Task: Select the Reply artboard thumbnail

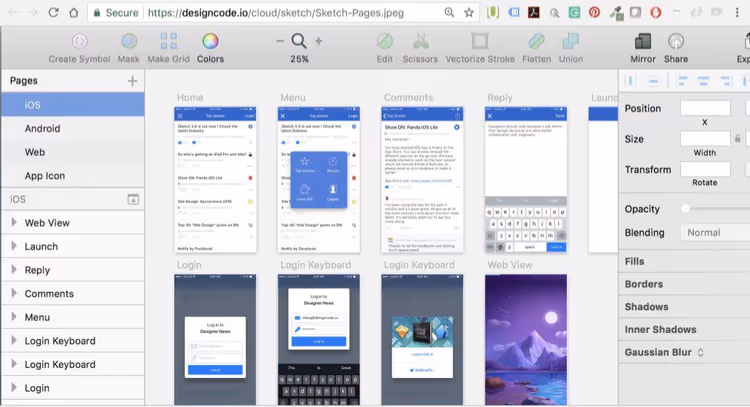Action: click(x=526, y=180)
